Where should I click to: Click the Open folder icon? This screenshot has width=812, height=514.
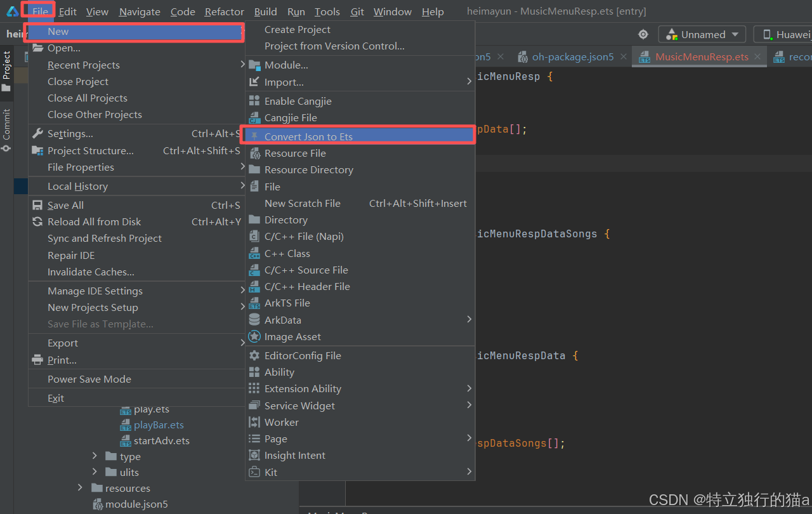(x=37, y=48)
